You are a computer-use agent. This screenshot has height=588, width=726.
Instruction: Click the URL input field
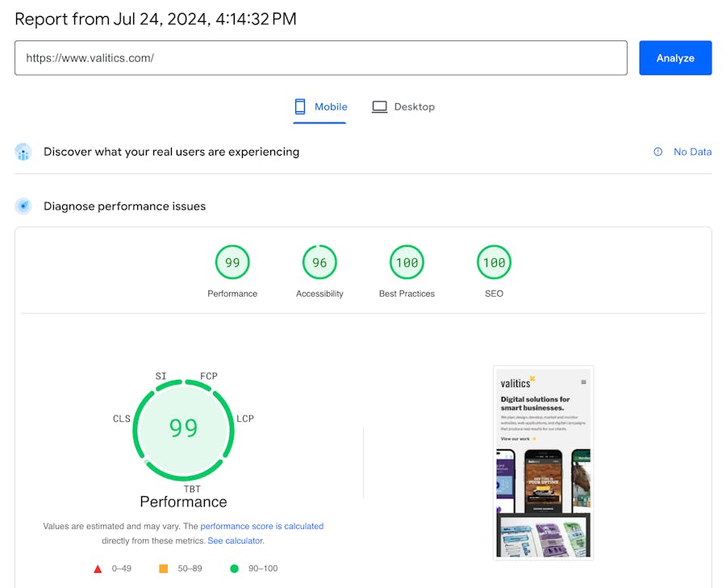[320, 58]
